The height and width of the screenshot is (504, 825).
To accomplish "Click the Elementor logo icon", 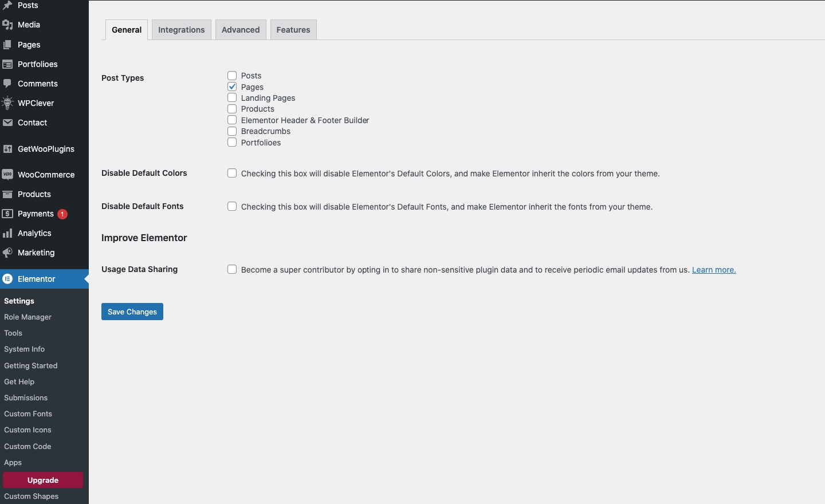I will (x=7, y=279).
